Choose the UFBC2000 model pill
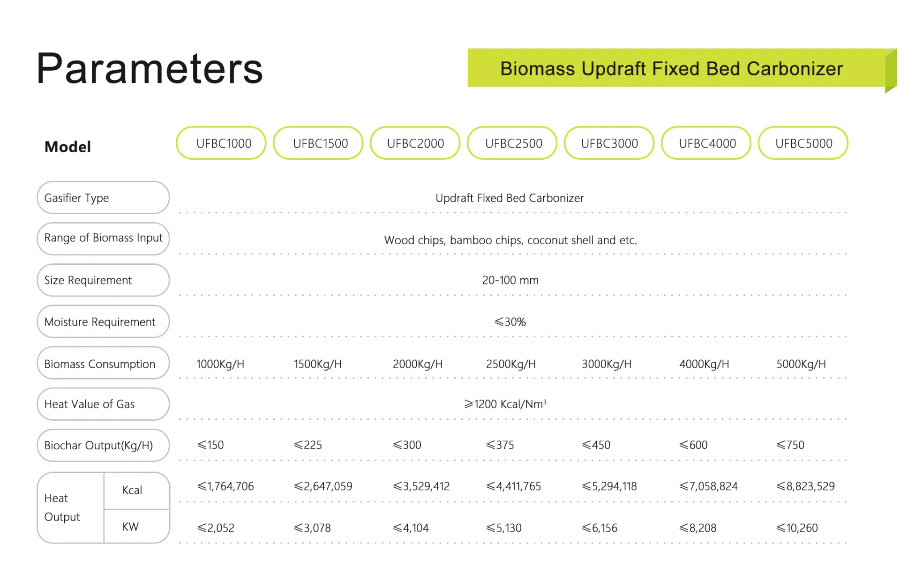The height and width of the screenshot is (588, 900). (415, 143)
